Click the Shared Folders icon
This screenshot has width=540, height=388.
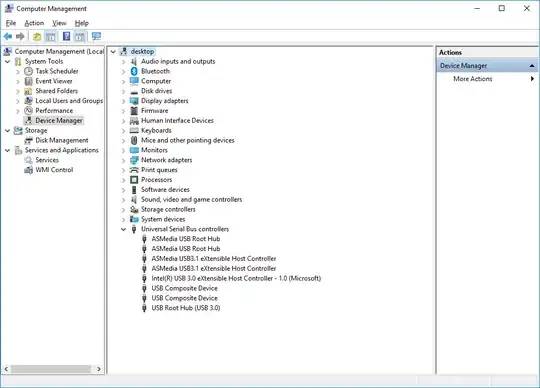29,91
